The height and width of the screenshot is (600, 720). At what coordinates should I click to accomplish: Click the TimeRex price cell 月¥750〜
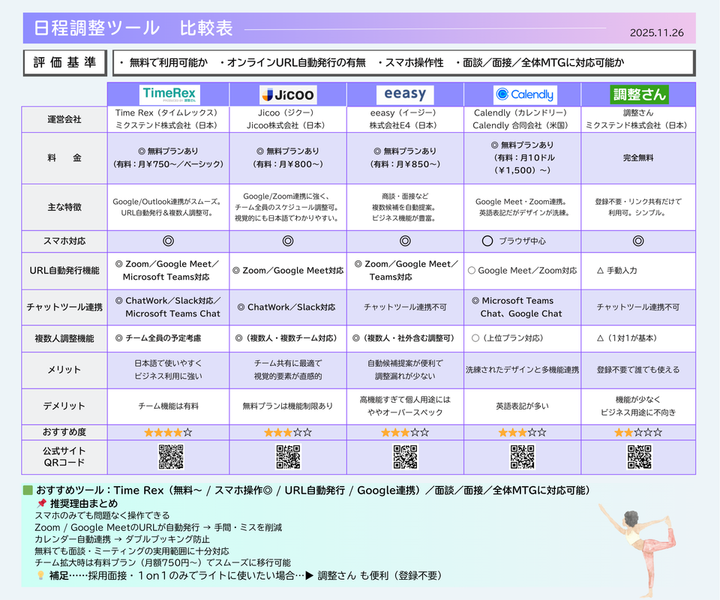pos(169,158)
